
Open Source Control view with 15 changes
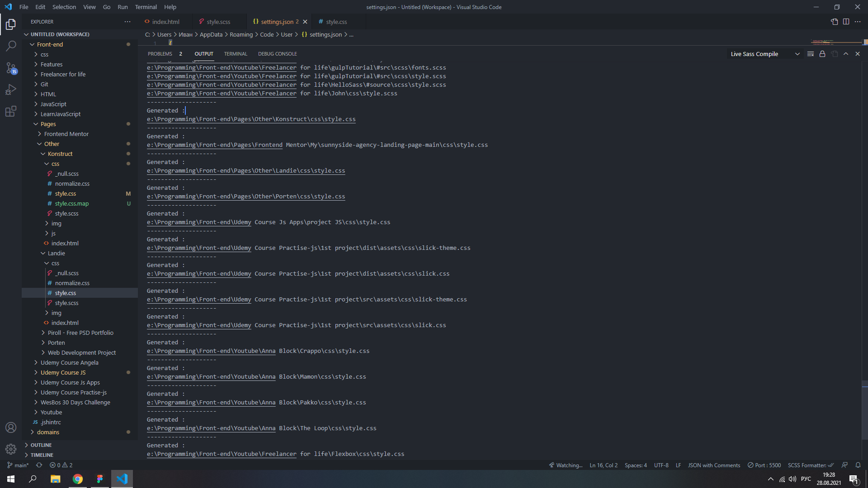[11, 68]
